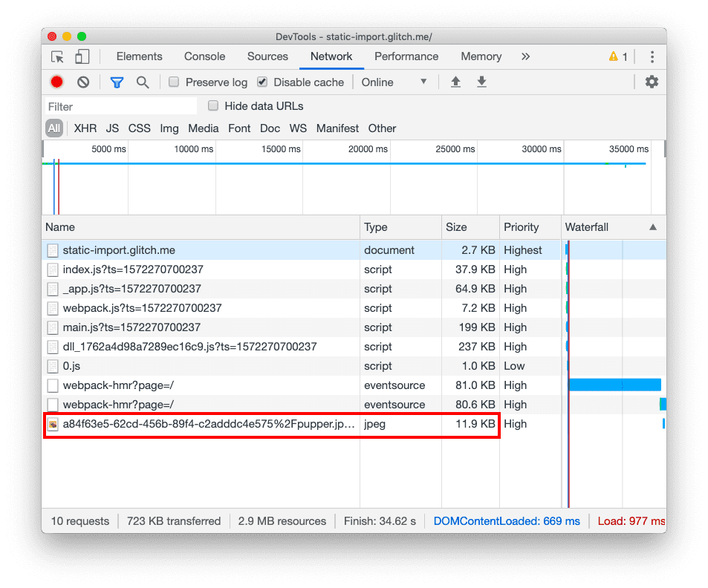708x588 pixels.
Task: Check Hide data URLs
Action: (x=213, y=105)
